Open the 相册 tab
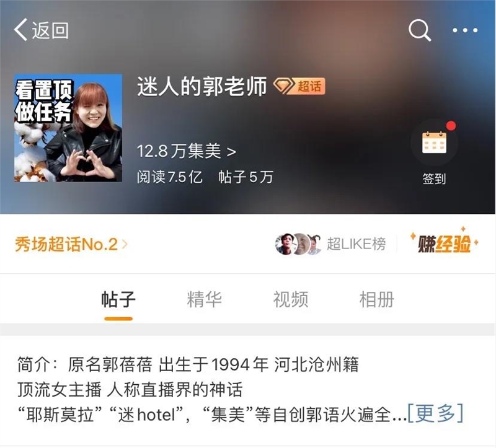Screen dimensions: 496x448 pyautogui.click(x=377, y=299)
